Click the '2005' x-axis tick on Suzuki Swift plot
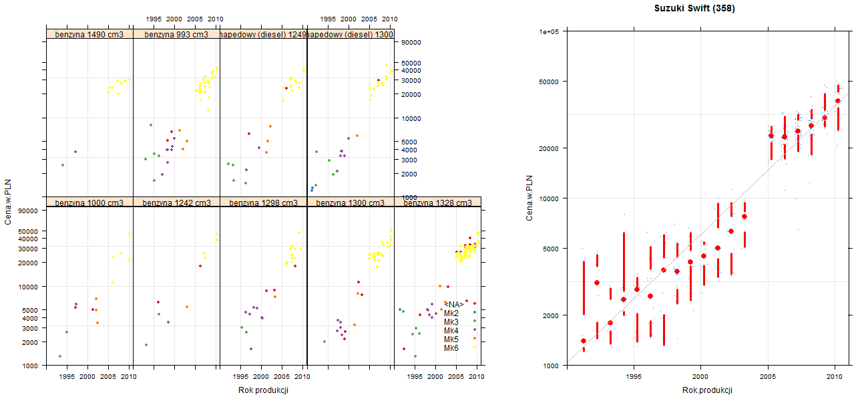The width and height of the screenshot is (868, 401). [x=768, y=377]
